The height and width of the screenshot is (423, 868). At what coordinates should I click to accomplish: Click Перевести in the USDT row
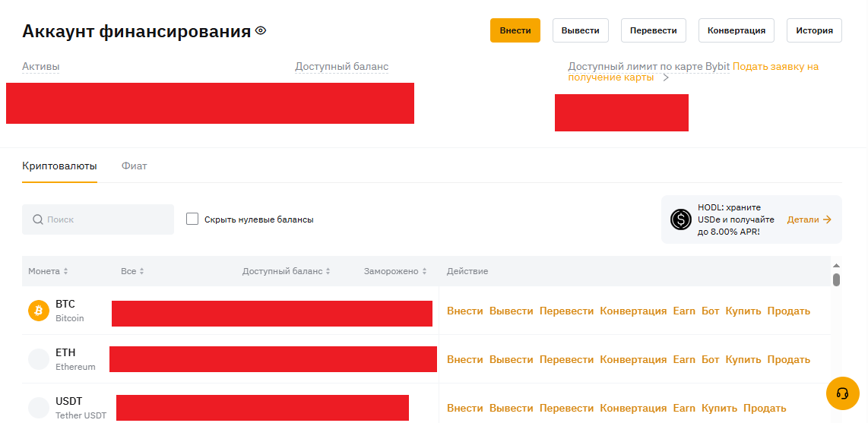click(x=566, y=408)
